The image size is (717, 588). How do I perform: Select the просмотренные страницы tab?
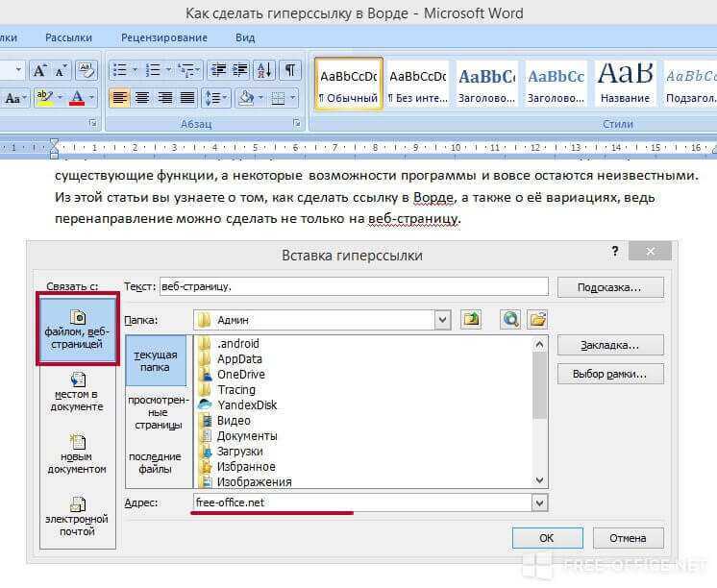click(x=159, y=412)
